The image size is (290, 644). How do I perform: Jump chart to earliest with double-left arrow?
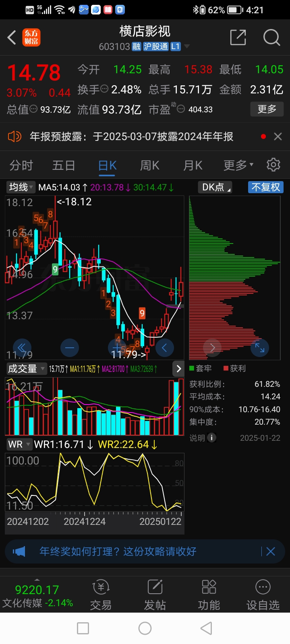[22, 348]
